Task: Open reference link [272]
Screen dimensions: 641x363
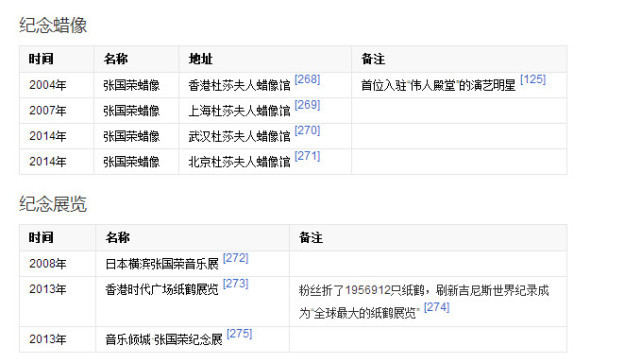Action: click(235, 258)
